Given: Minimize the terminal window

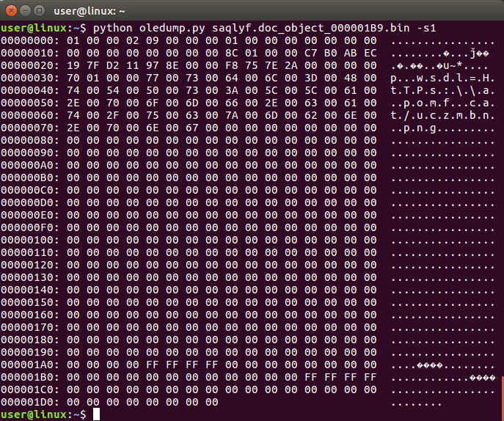Looking at the screenshot, I should pyautogui.click(x=25, y=11).
